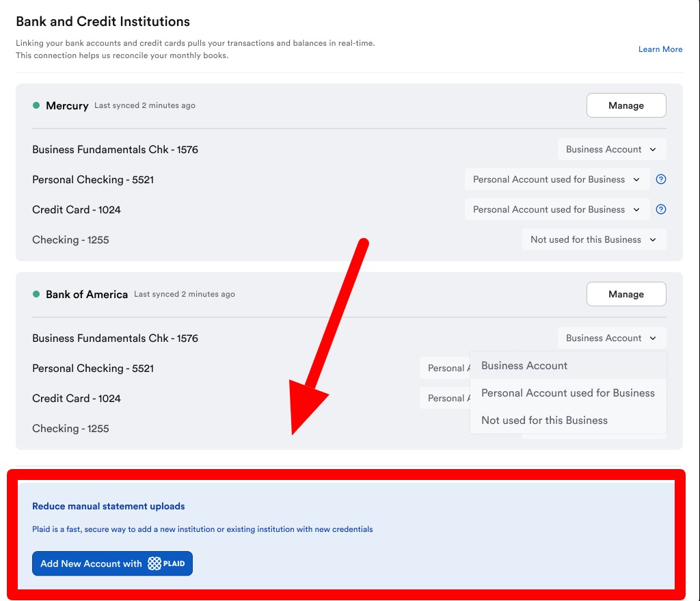Click Bank of America 'Last synced 2 minutes ago'
Screen dimensions: 700x601
(185, 294)
